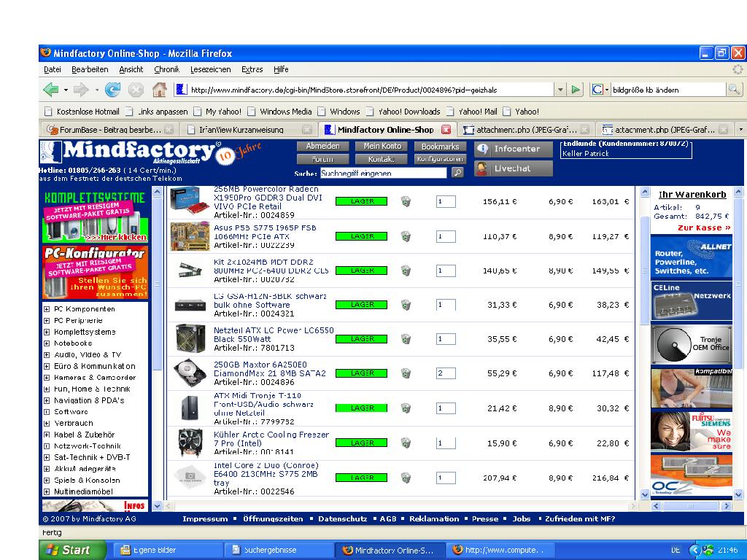Switch to Suchergebnisse taskbar window

click(x=279, y=551)
